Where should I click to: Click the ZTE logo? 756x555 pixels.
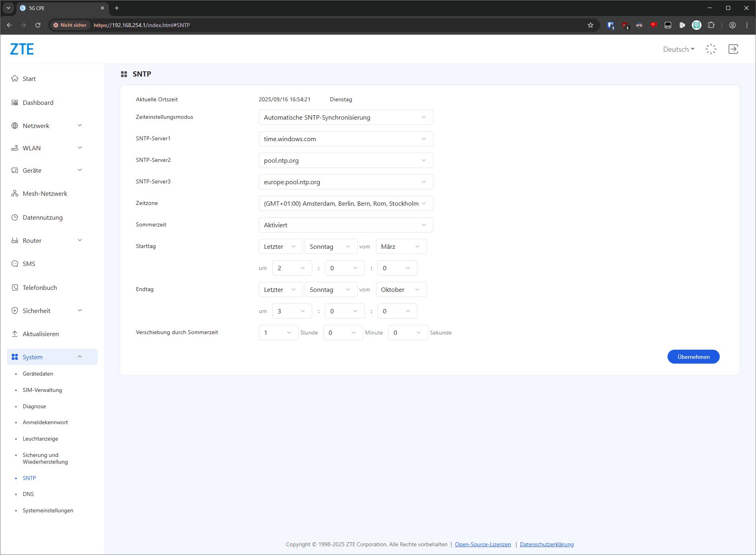point(22,49)
